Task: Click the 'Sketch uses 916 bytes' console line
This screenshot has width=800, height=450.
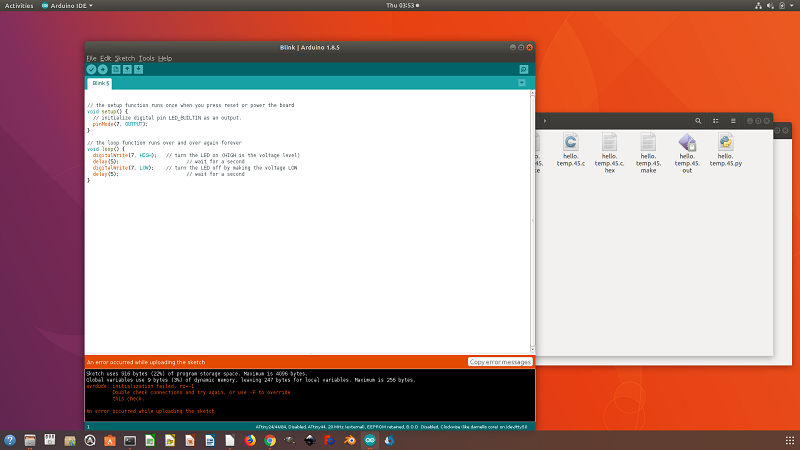Action: click(x=196, y=373)
